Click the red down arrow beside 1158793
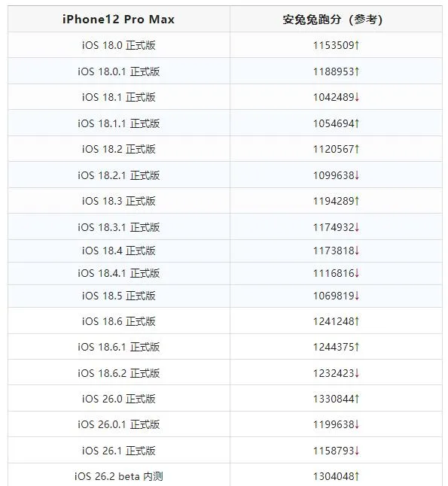 (357, 451)
